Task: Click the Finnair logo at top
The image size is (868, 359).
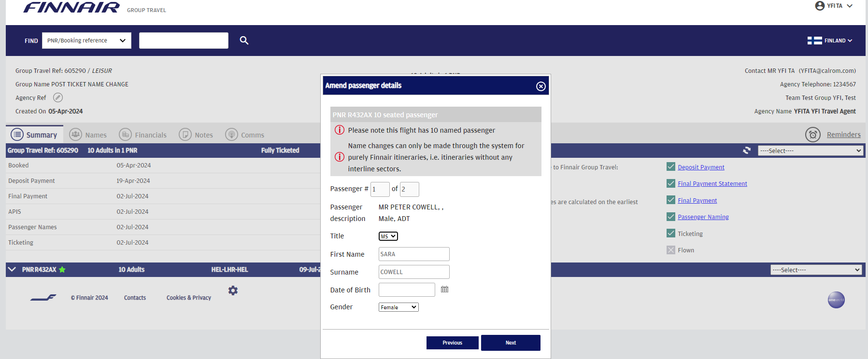Action: click(x=71, y=7)
